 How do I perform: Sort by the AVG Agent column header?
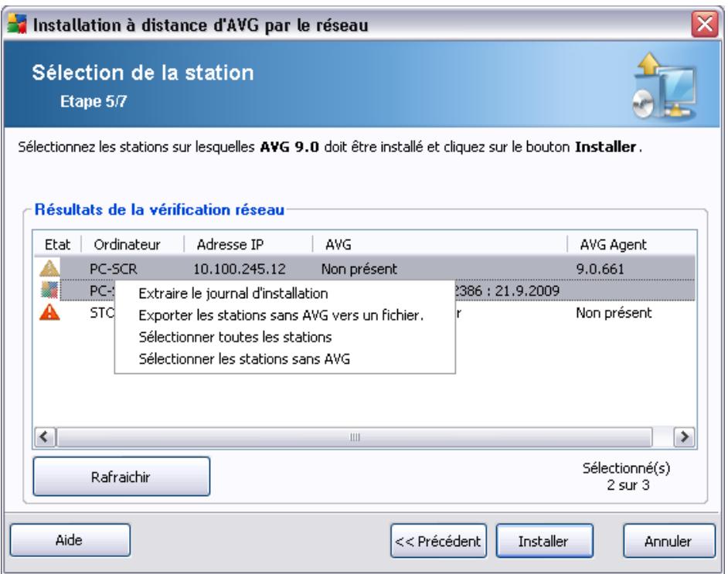pyautogui.click(x=632, y=244)
